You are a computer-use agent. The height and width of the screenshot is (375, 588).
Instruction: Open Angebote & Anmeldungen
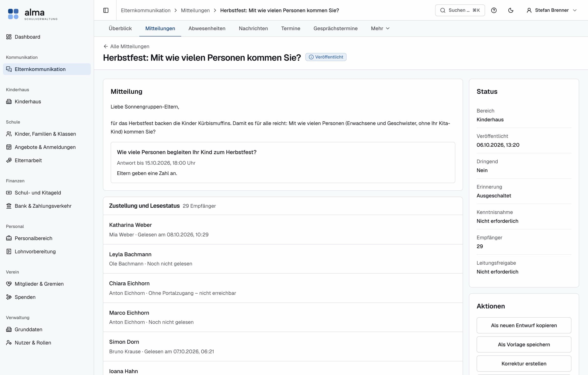click(x=47, y=147)
